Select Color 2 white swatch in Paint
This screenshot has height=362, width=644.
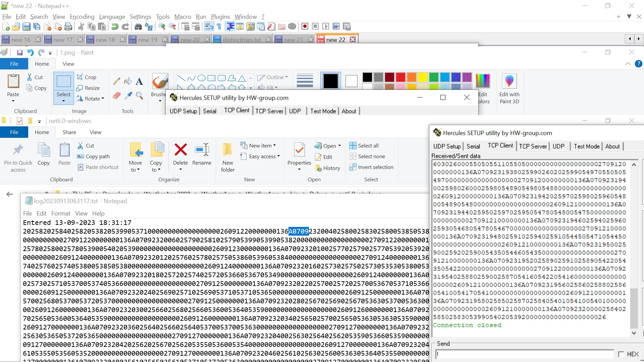351,81
